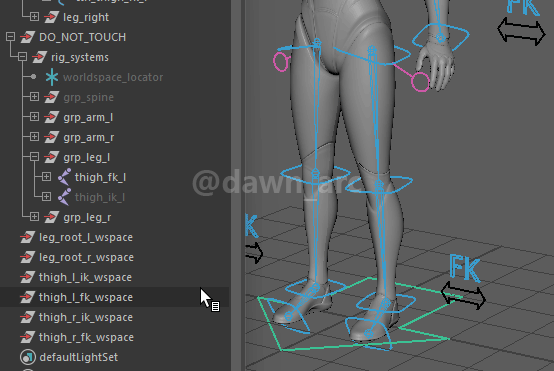
Task: Click the grp_arm_r transform icon
Action: click(x=52, y=137)
